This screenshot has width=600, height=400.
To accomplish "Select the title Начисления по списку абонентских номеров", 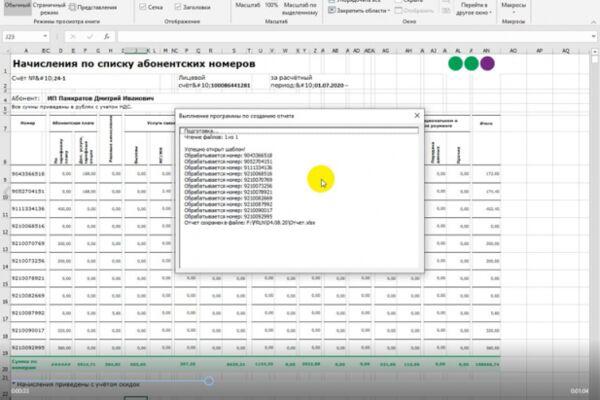I will coord(134,64).
